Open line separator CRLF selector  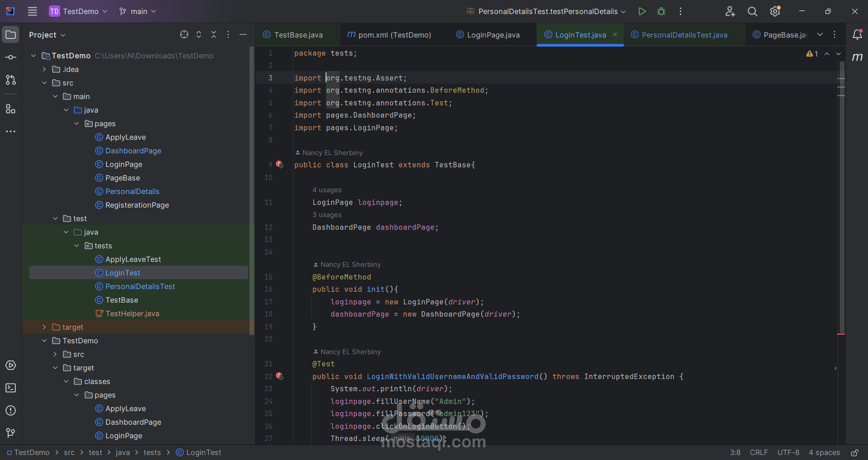(x=758, y=453)
